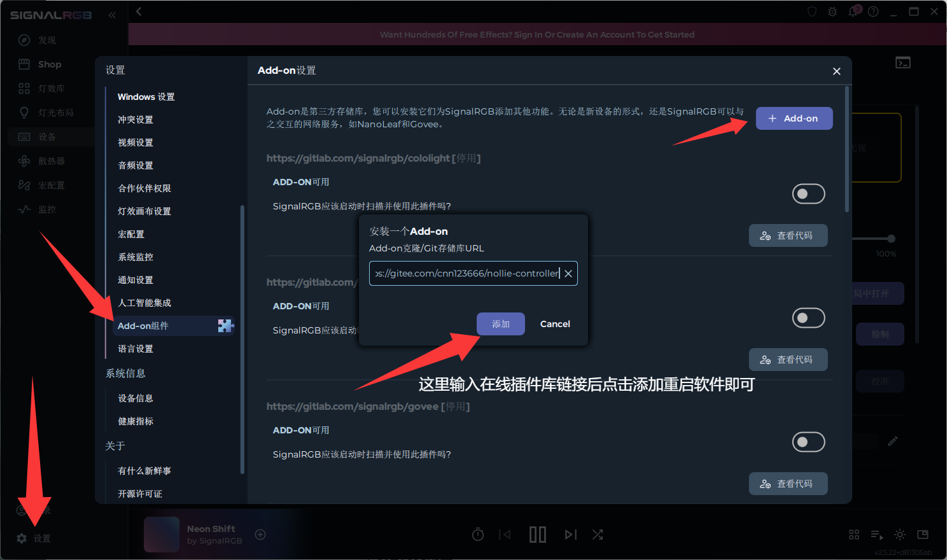This screenshot has width=947, height=560.
Task: Toggle shuffle effects icon
Action: (598, 535)
